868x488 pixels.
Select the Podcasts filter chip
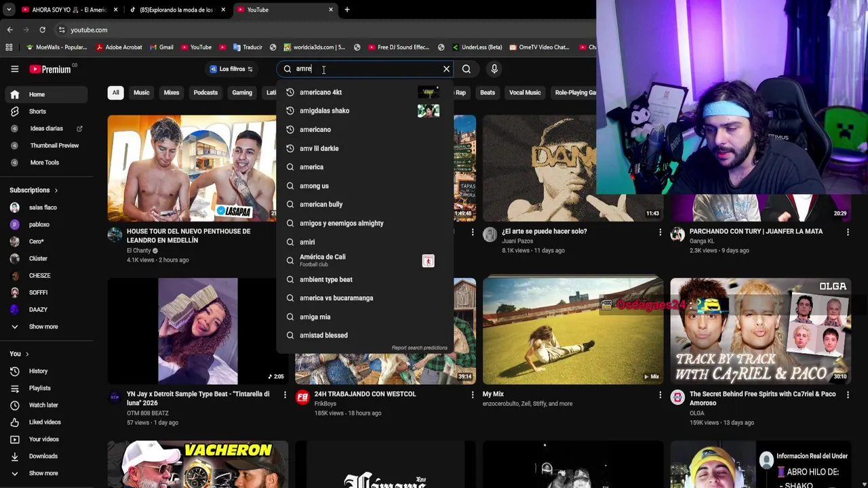click(x=205, y=92)
